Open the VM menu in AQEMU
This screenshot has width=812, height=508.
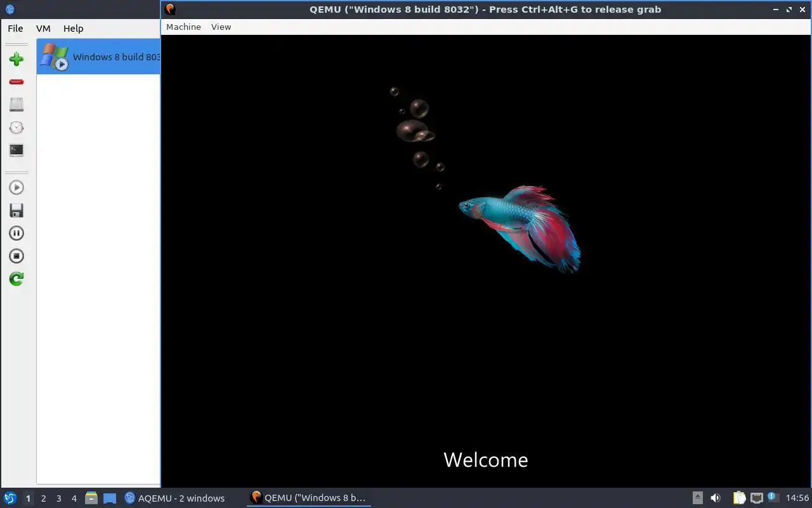point(43,28)
